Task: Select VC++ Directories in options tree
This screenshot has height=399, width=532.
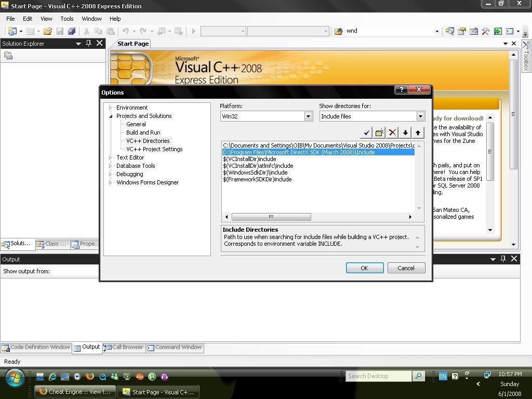Action: pyautogui.click(x=148, y=141)
